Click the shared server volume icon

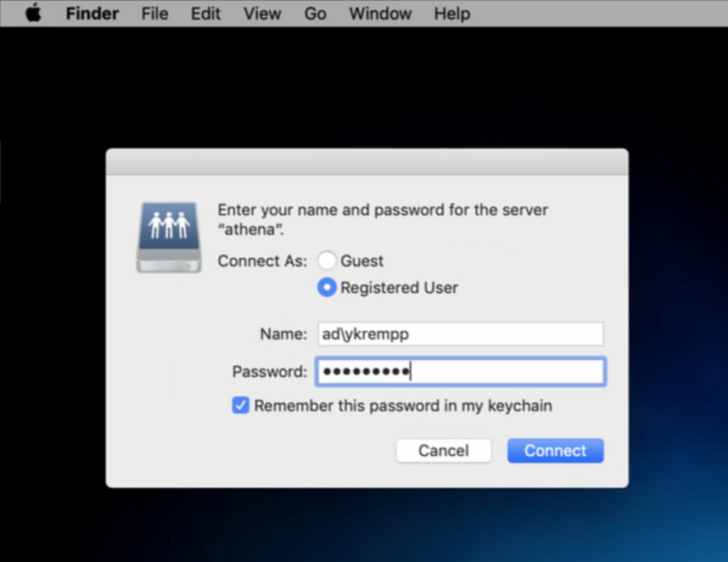click(x=169, y=236)
